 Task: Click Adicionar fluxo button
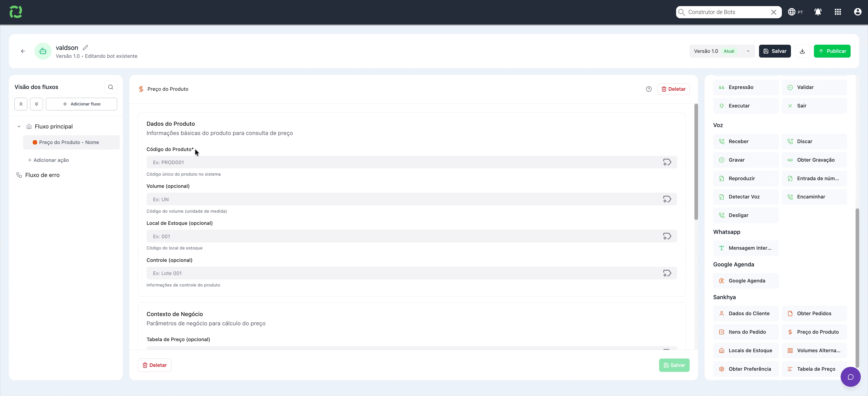[x=82, y=104]
